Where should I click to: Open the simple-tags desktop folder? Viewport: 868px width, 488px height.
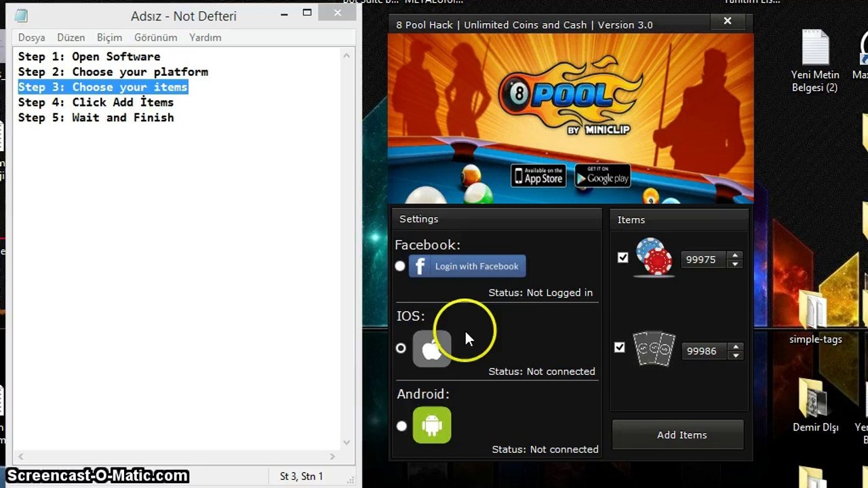(x=815, y=317)
